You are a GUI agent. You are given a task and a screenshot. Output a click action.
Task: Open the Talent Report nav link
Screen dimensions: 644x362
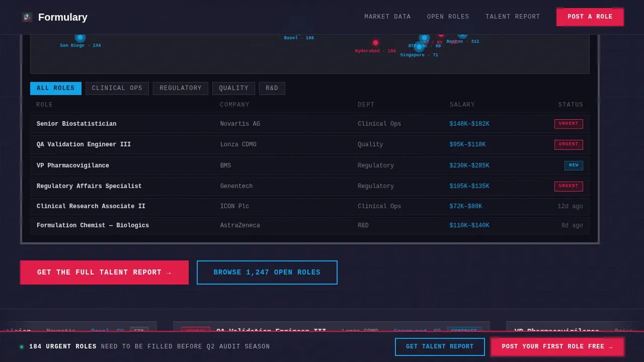click(x=513, y=17)
